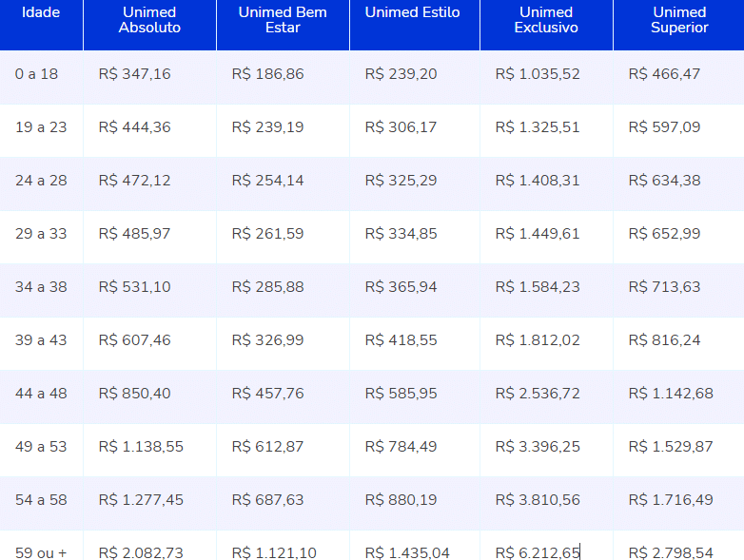Select the price R$ 261,59

point(268,233)
